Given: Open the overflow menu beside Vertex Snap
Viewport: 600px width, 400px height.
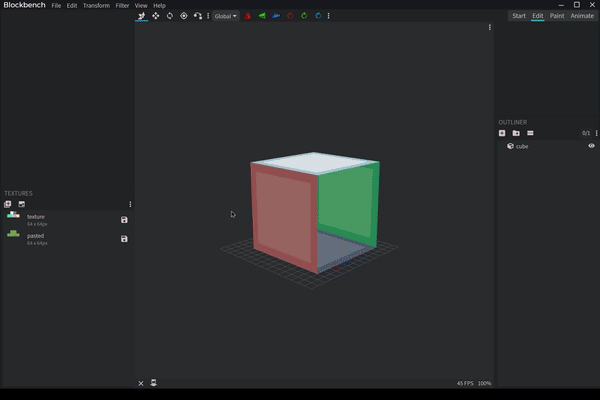Looking at the screenshot, I should 208,16.
